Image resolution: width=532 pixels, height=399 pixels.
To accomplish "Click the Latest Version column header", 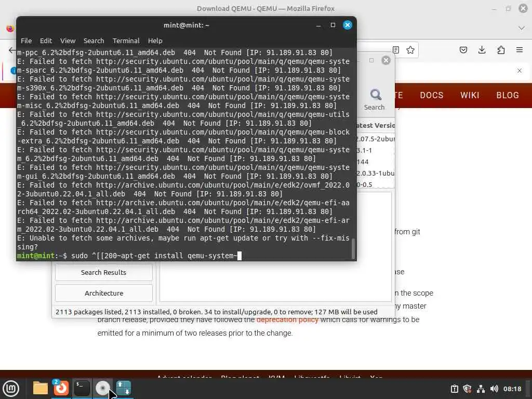I will click(375, 126).
